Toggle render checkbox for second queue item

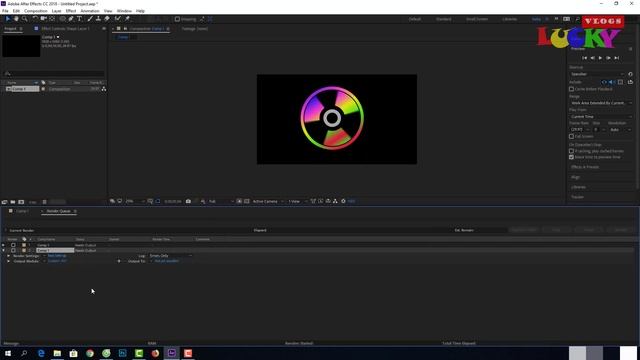[13, 250]
